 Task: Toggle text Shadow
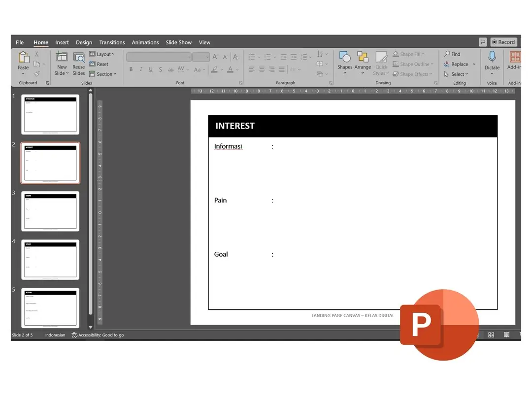[x=161, y=69]
